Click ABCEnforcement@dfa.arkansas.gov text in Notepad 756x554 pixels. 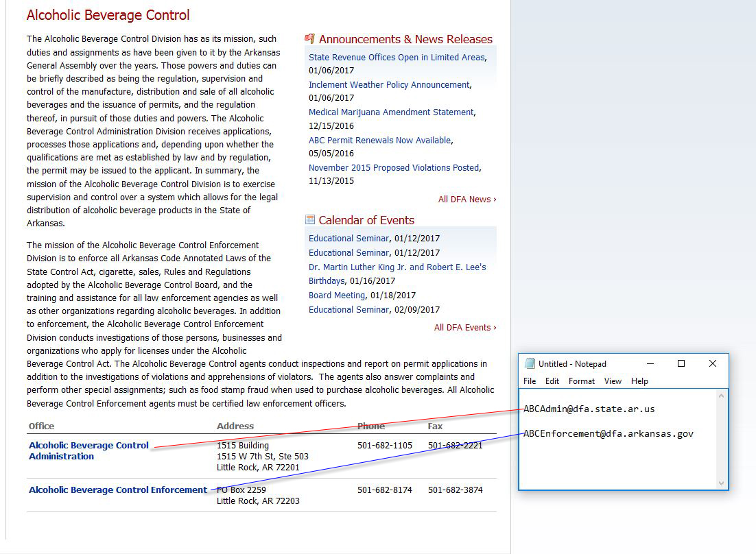609,433
